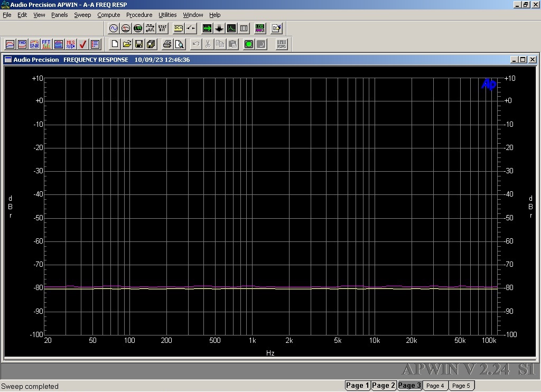Click the MLS test icon

coord(71,44)
